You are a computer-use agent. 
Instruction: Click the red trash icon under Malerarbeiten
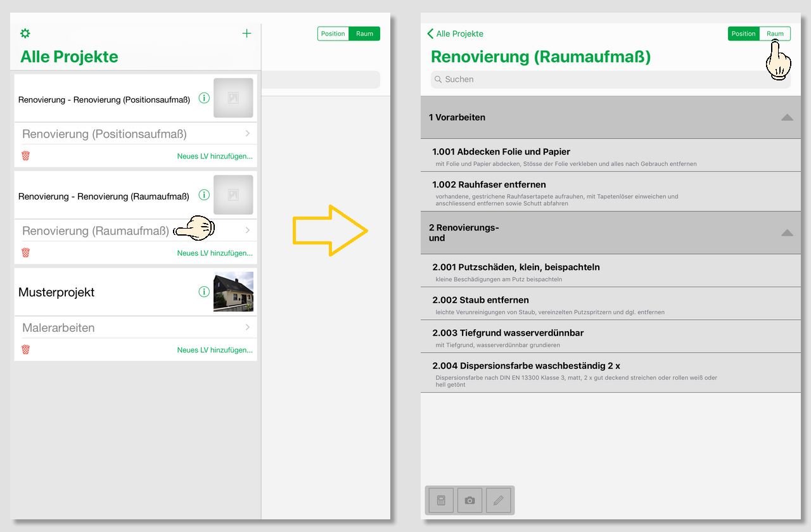click(26, 350)
